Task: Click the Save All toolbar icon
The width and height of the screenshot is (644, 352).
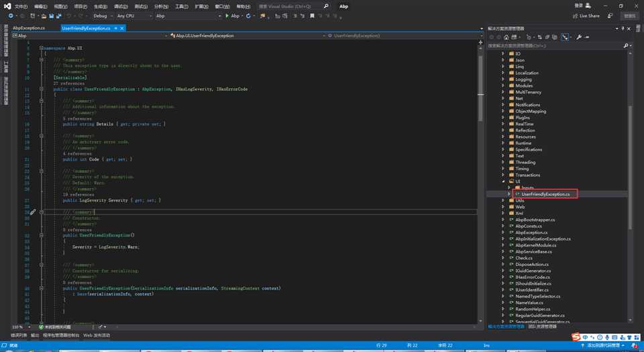Action: click(x=59, y=16)
